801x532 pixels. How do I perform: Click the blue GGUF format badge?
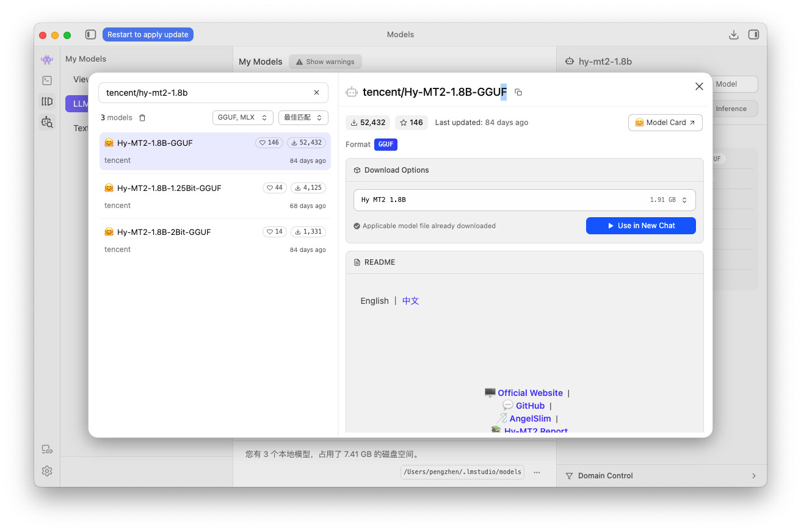point(386,145)
